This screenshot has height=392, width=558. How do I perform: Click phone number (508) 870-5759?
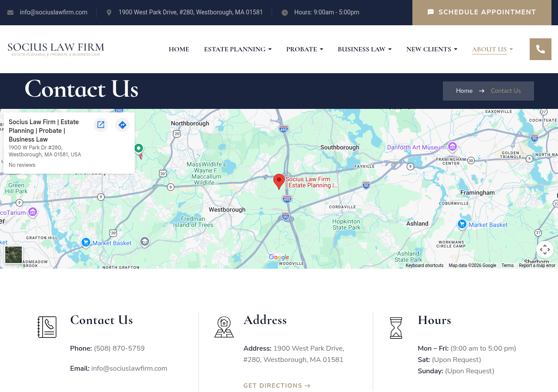119,348
